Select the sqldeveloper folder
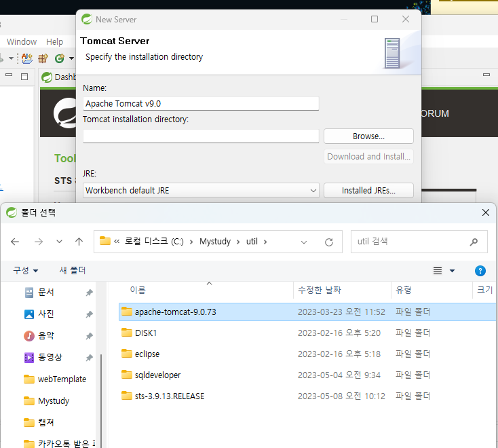Screen dimensions: 498x448 click(x=307, y=375)
